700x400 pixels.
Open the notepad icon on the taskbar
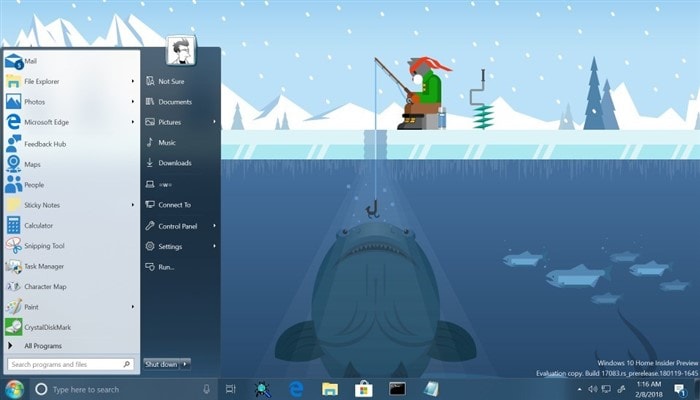click(431, 389)
